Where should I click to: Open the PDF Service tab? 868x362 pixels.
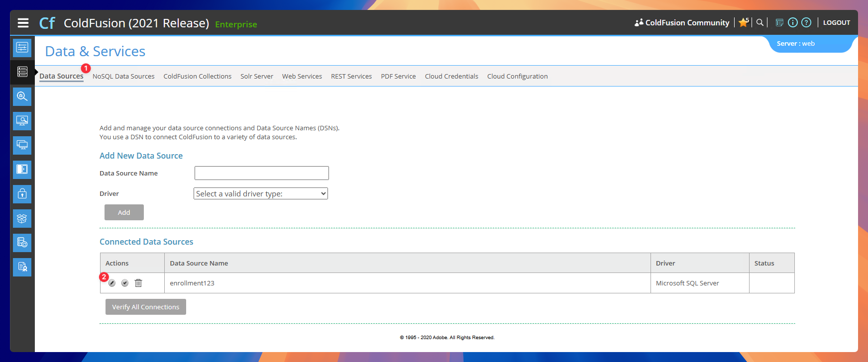(x=398, y=76)
